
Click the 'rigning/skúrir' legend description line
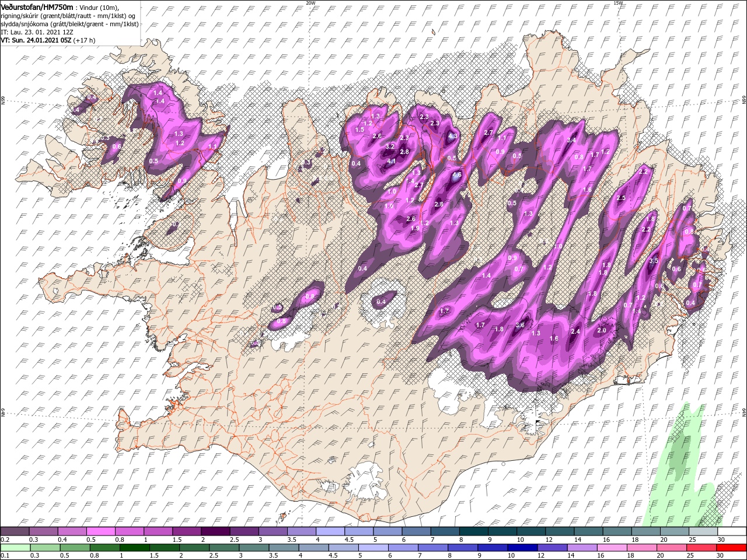coord(68,15)
